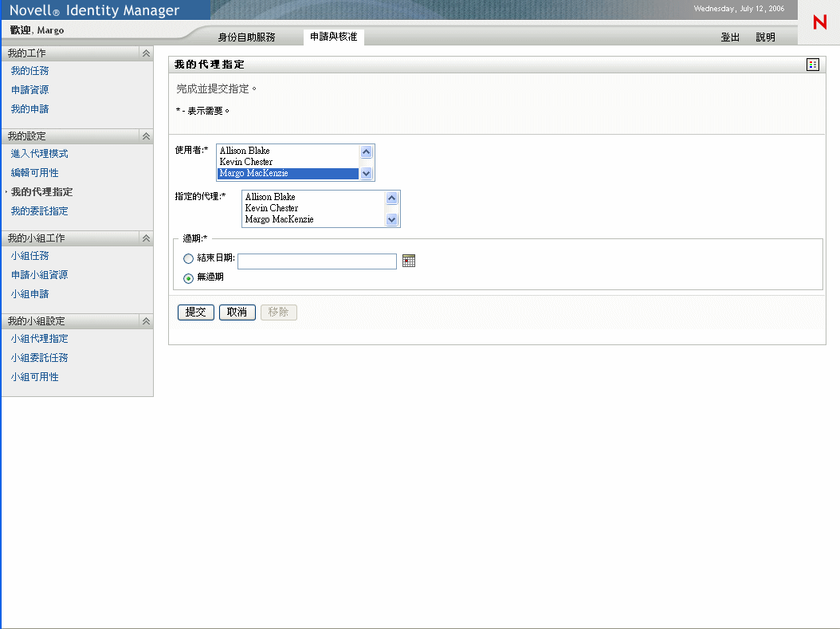The image size is (840, 629).
Task: Open 我的任務 in sidebar
Action: pyautogui.click(x=30, y=71)
